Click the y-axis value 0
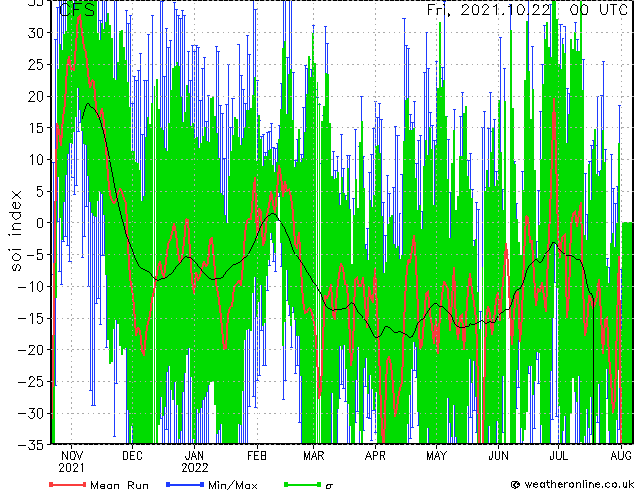 pos(39,223)
